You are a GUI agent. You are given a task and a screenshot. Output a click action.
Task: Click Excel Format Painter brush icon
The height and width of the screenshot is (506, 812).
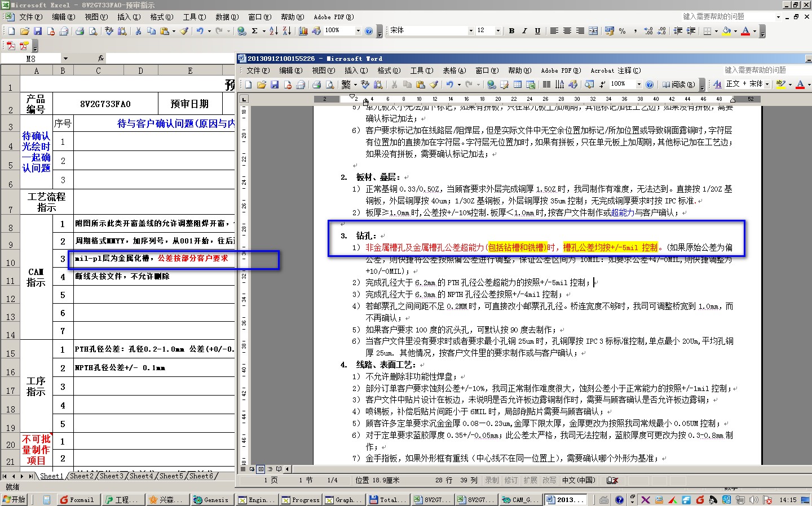pos(184,31)
